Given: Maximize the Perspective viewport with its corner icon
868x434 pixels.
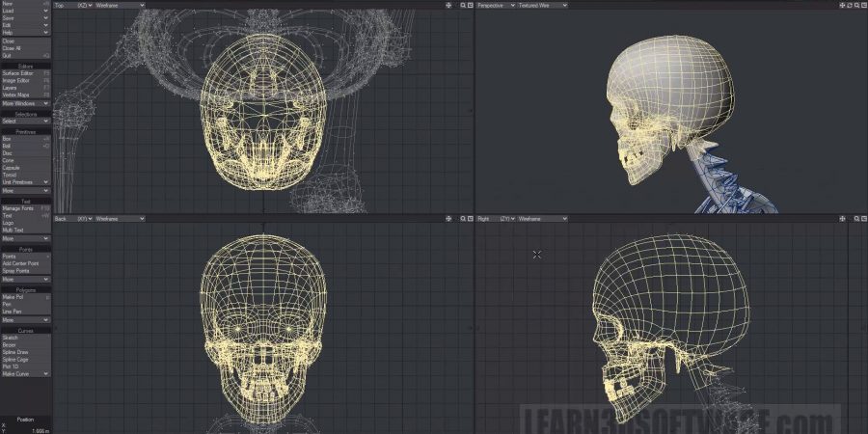Looking at the screenshot, I should (861, 5).
